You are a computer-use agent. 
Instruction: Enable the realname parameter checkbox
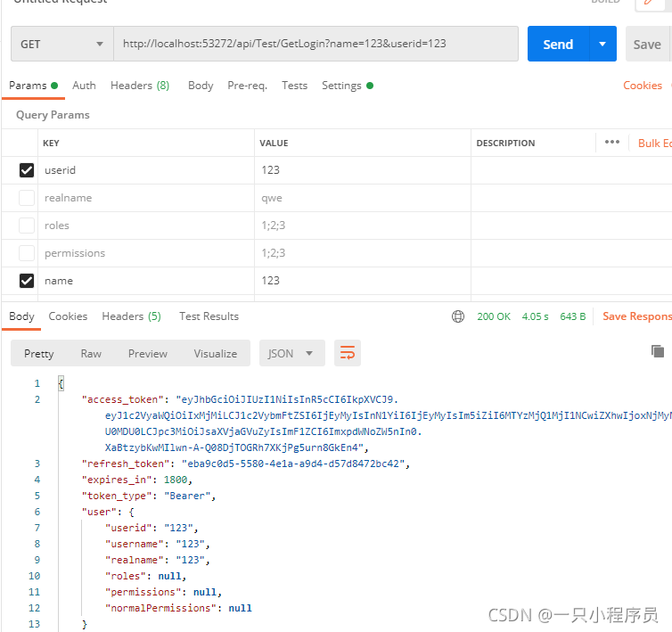point(27,198)
